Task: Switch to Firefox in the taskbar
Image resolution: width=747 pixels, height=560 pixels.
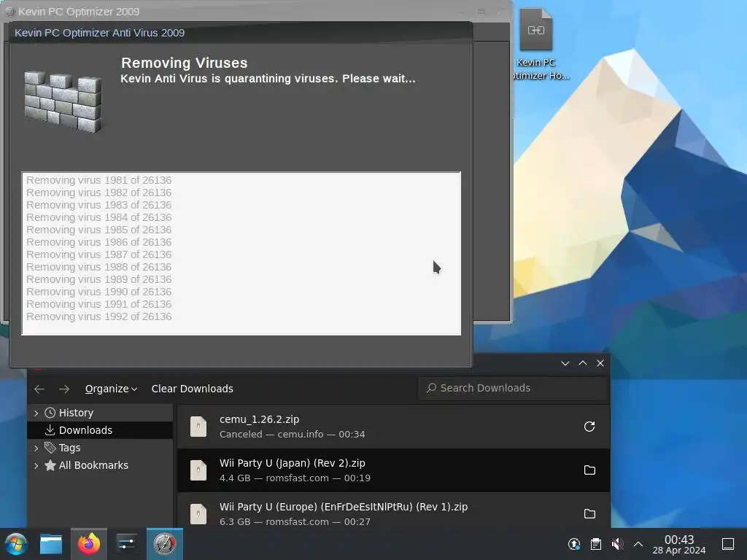Action: [89, 544]
